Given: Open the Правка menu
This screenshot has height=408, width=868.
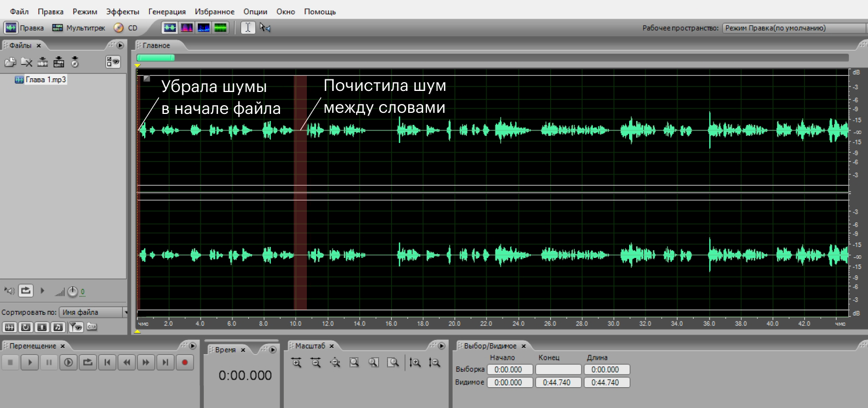Looking at the screenshot, I should click(x=50, y=12).
